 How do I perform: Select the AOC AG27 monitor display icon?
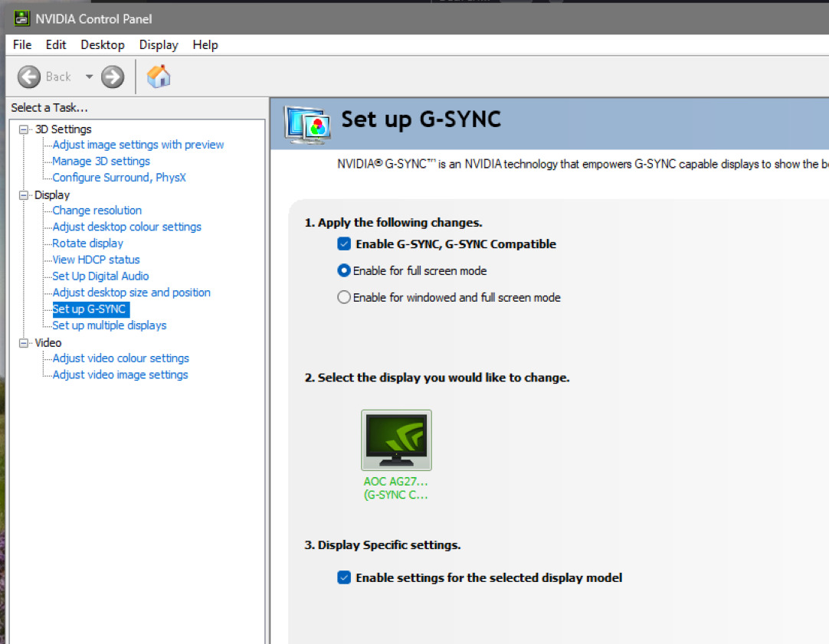point(396,440)
